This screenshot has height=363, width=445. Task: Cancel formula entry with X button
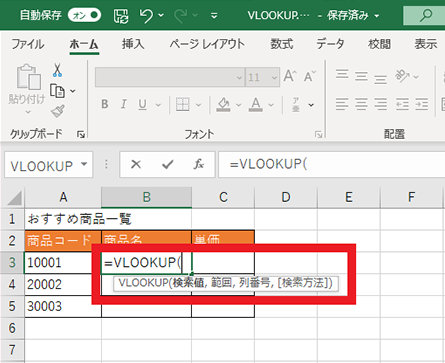coord(136,164)
